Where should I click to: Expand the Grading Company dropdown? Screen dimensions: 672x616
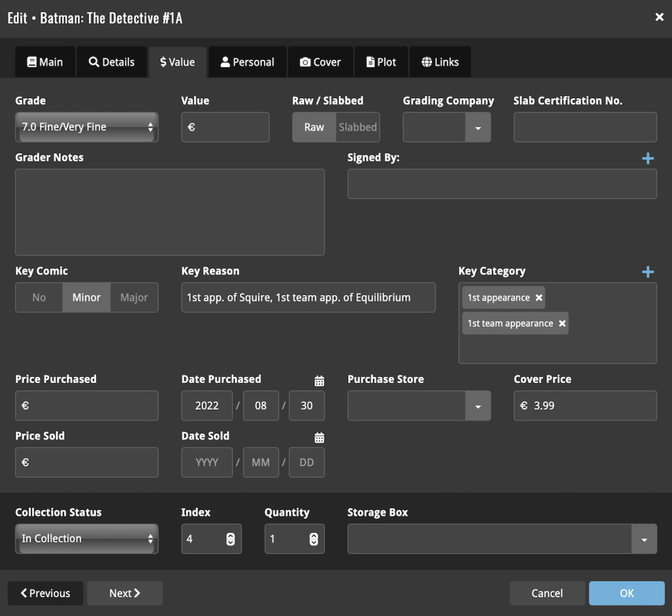click(x=478, y=128)
